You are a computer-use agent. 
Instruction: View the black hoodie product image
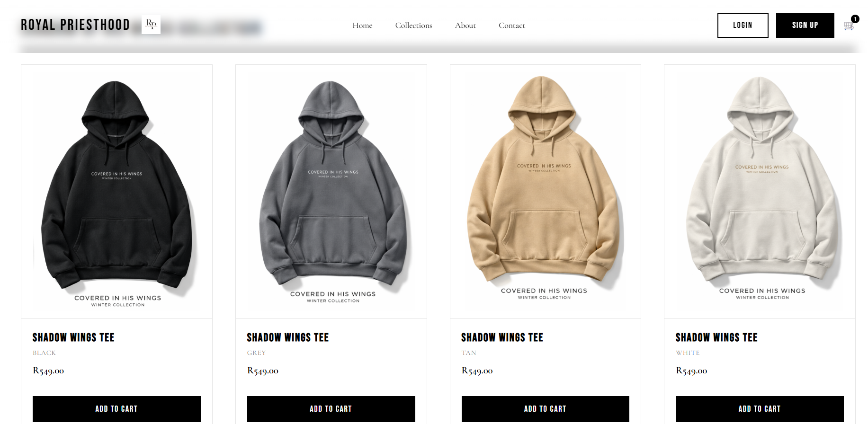(x=116, y=192)
